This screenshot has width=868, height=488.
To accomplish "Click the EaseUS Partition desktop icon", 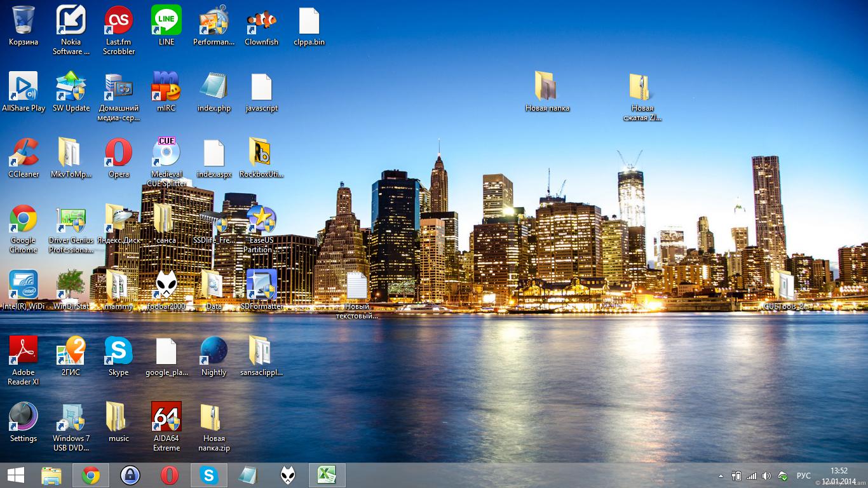I will [x=261, y=220].
